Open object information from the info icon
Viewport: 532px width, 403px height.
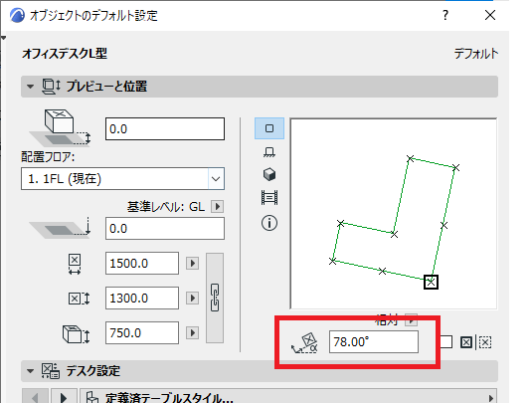[x=269, y=223]
